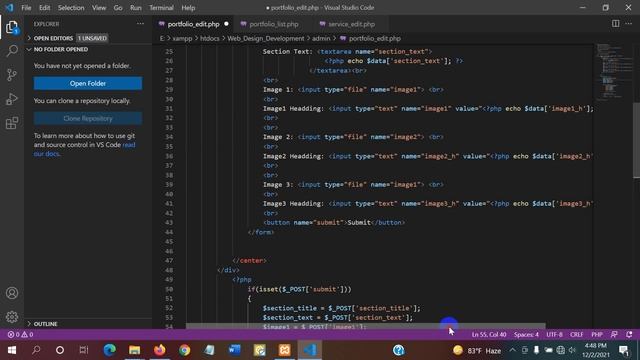Click the VS Code logo icon
This screenshot has width=640, height=360.
tap(9, 7)
